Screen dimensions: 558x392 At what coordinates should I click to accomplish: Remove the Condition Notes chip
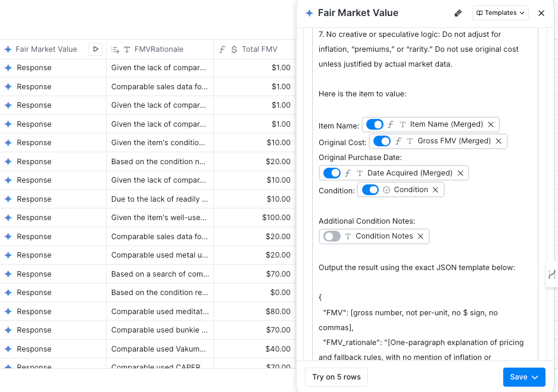coord(420,237)
